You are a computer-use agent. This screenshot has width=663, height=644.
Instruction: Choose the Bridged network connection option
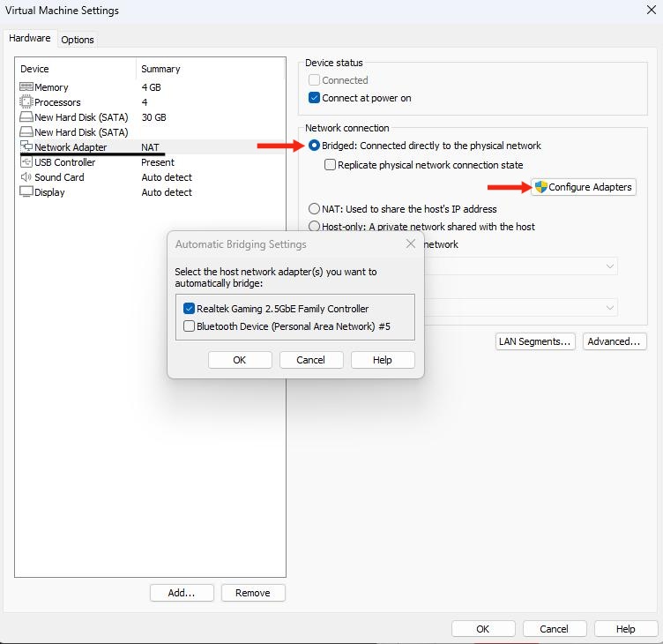tap(315, 146)
